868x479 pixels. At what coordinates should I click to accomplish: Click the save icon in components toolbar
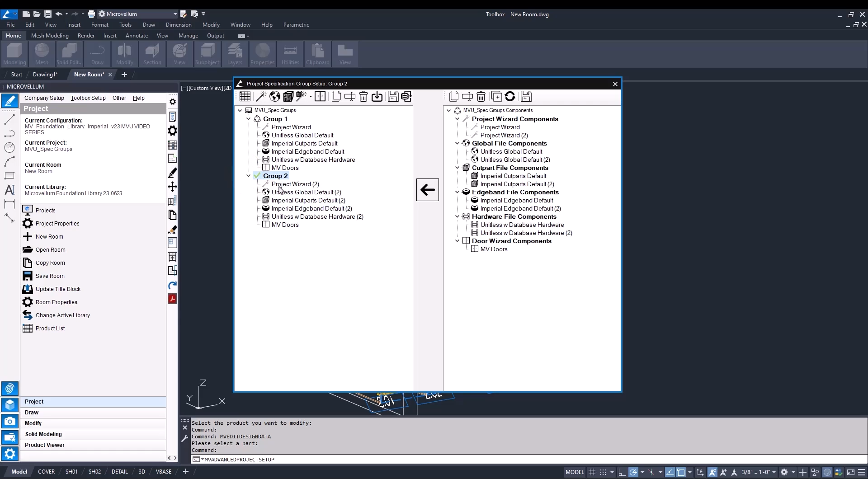(526, 96)
